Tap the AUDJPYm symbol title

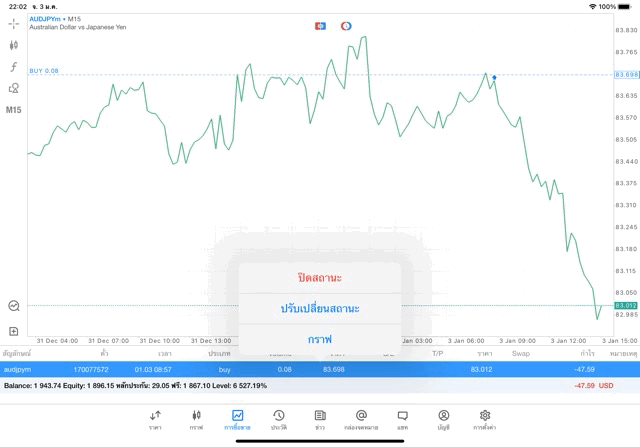[49, 18]
